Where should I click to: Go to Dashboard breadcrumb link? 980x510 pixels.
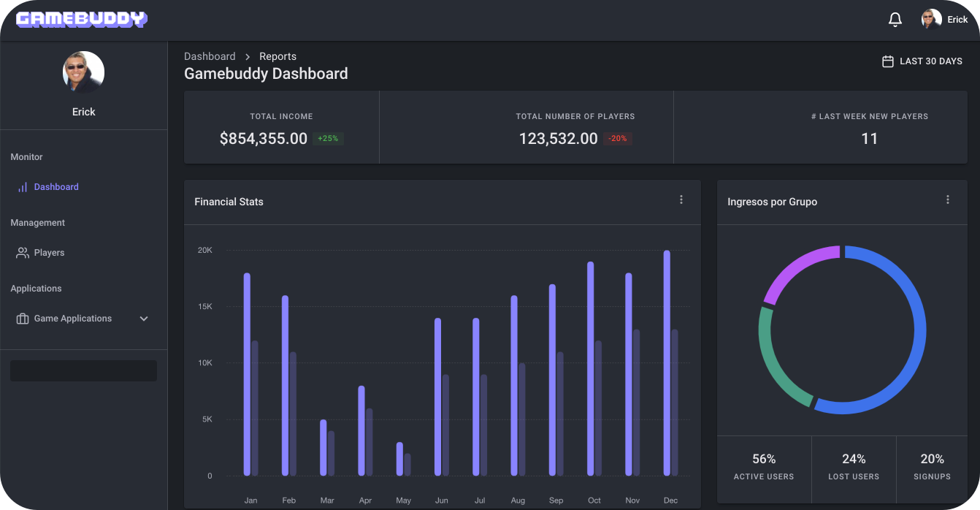pos(210,56)
